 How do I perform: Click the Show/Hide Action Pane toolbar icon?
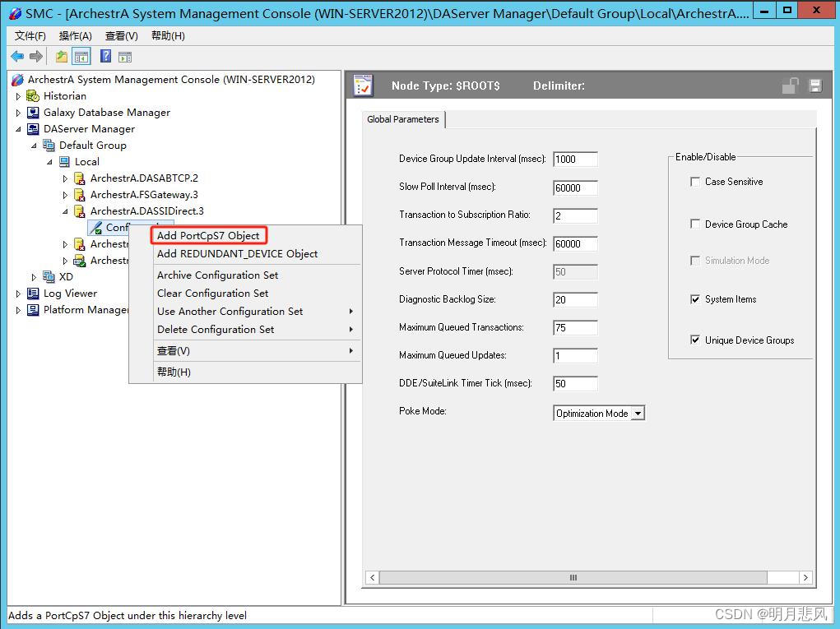[125, 56]
